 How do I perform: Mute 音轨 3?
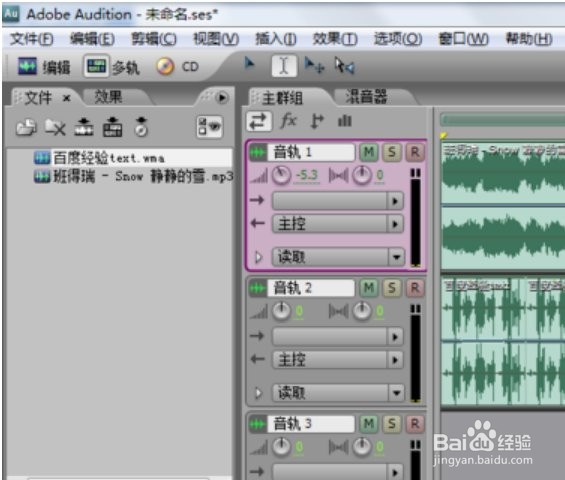[369, 424]
